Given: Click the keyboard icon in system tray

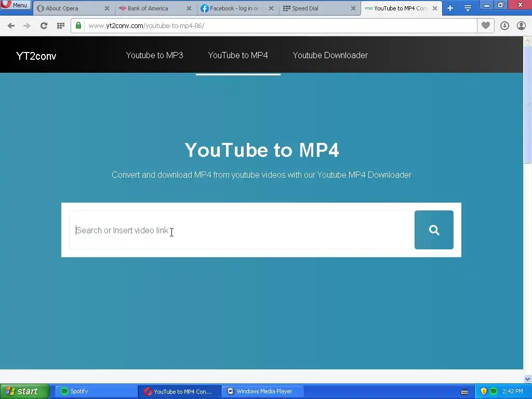Looking at the screenshot, I should coord(464,392).
